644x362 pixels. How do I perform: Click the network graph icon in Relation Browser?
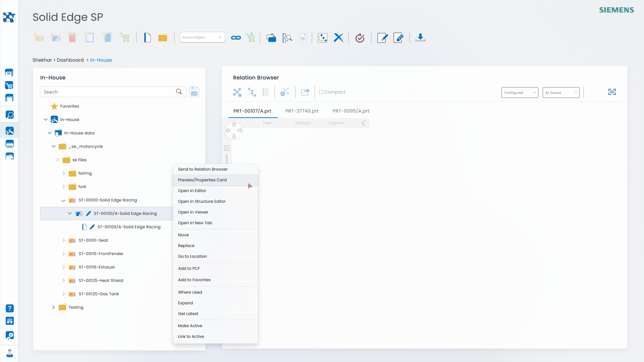coord(237,92)
